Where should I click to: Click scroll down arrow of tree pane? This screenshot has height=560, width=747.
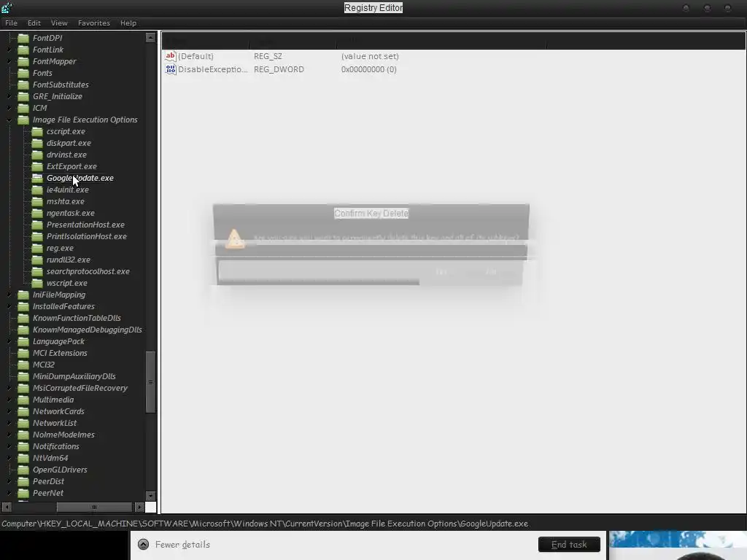tap(150, 496)
